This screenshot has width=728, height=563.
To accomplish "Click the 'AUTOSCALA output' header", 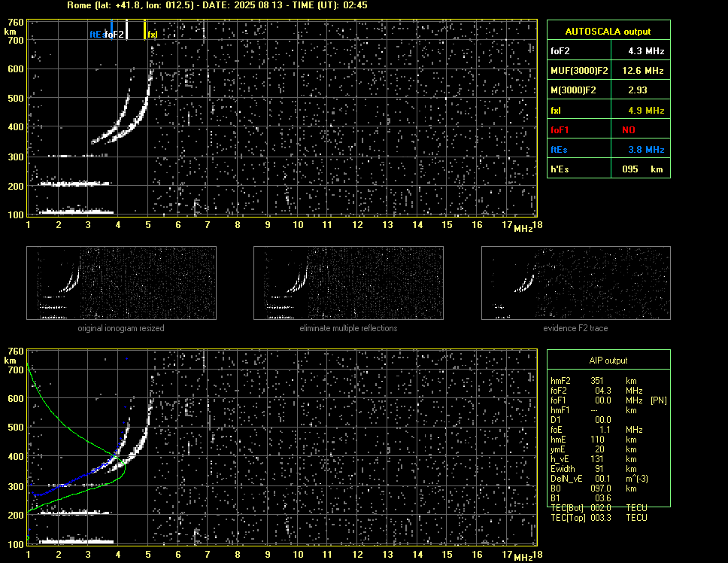I will pyautogui.click(x=608, y=32).
